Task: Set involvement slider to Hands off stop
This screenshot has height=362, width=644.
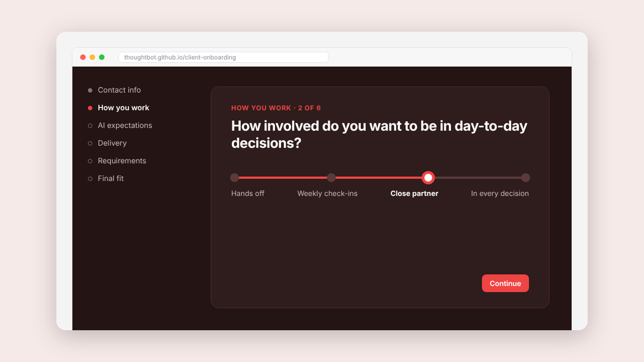Action: click(x=235, y=178)
